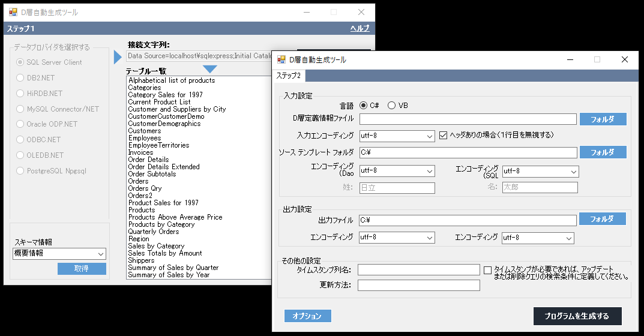
Task: Open the ヘルプ link
Action: [360, 29]
